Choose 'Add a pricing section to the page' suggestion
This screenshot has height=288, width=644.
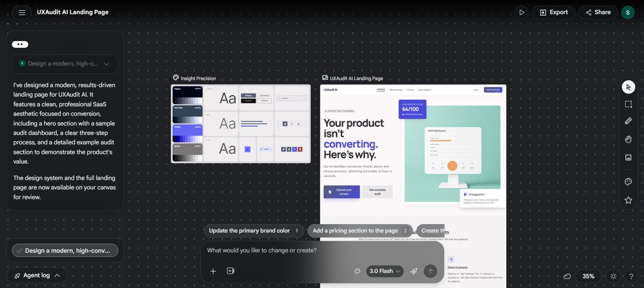click(x=360, y=231)
